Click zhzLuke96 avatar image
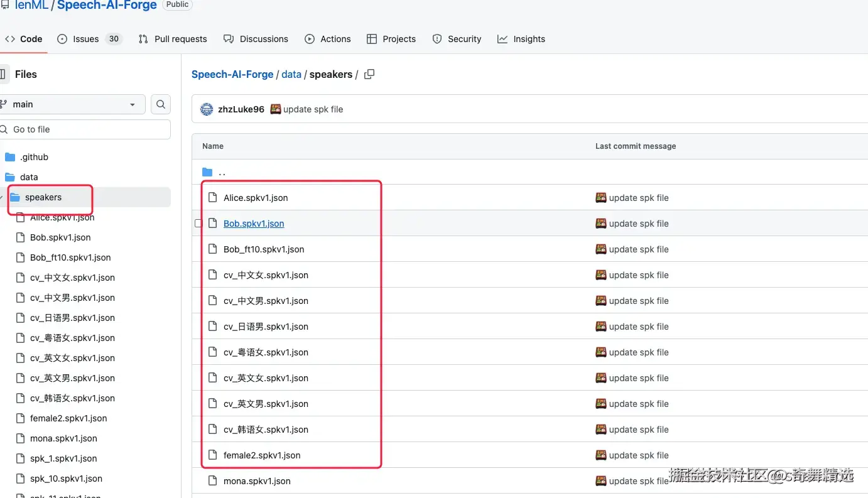The height and width of the screenshot is (498, 868). (x=207, y=109)
